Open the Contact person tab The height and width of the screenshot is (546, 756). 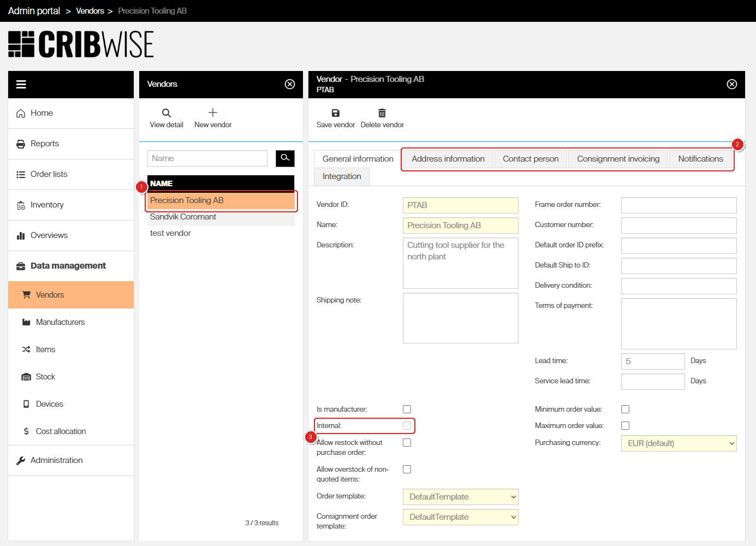(x=531, y=159)
